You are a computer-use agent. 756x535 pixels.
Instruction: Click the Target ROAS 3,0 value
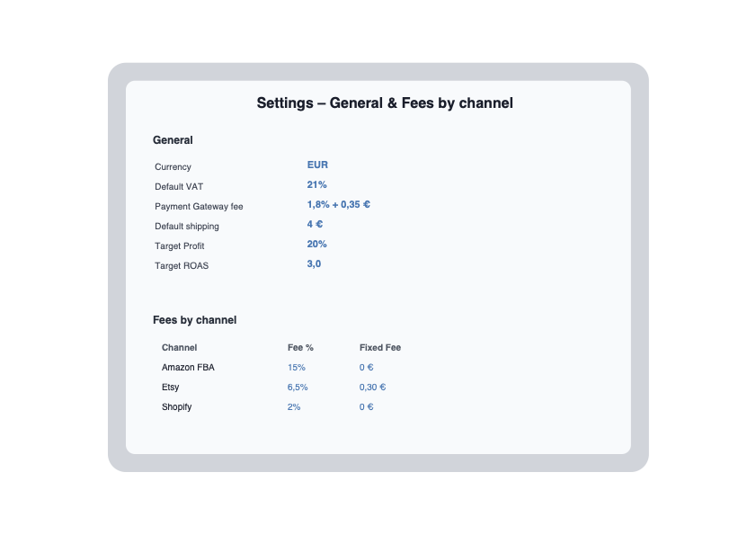point(314,264)
